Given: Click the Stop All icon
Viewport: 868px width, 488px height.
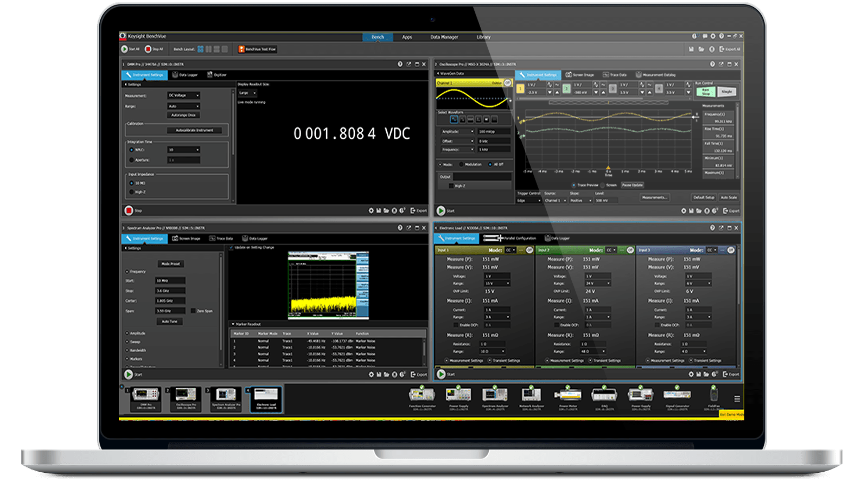Looking at the screenshot, I should pyautogui.click(x=148, y=49).
